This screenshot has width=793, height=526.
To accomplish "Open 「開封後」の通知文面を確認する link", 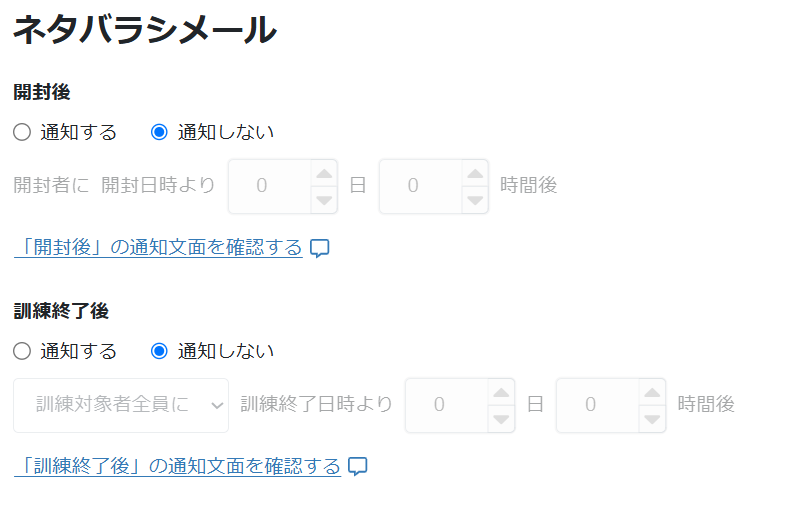I will pos(158,247).
